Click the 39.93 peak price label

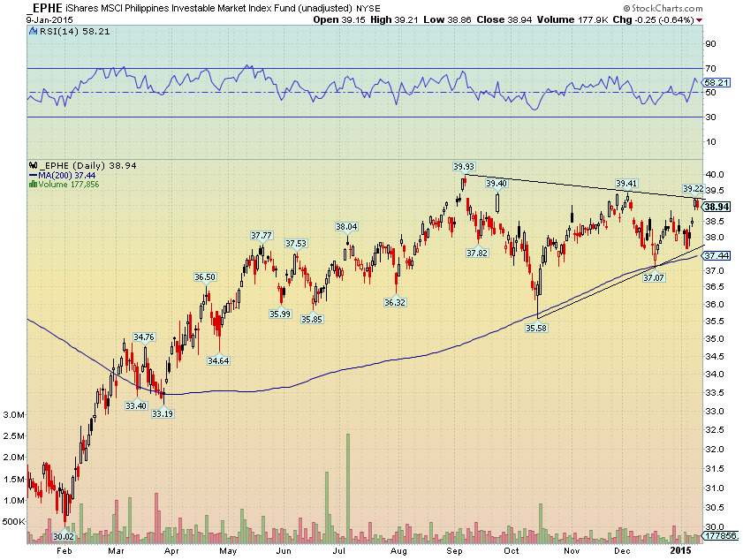point(464,166)
